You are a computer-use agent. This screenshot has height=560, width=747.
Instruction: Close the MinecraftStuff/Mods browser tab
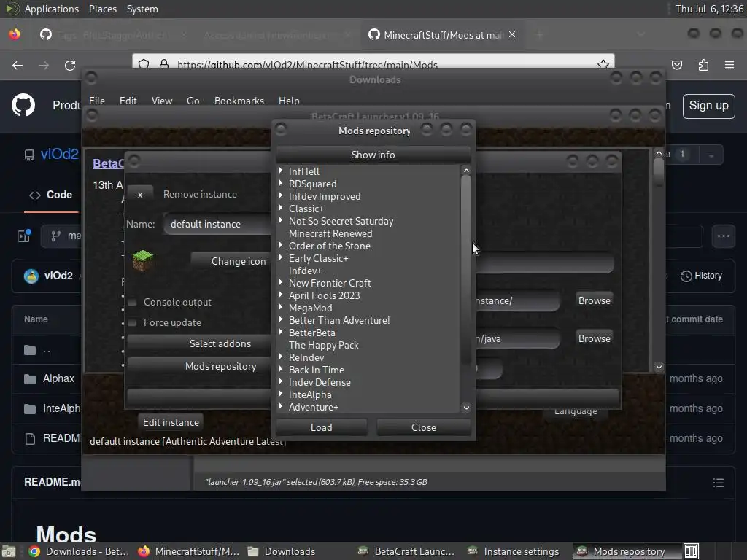point(512,34)
